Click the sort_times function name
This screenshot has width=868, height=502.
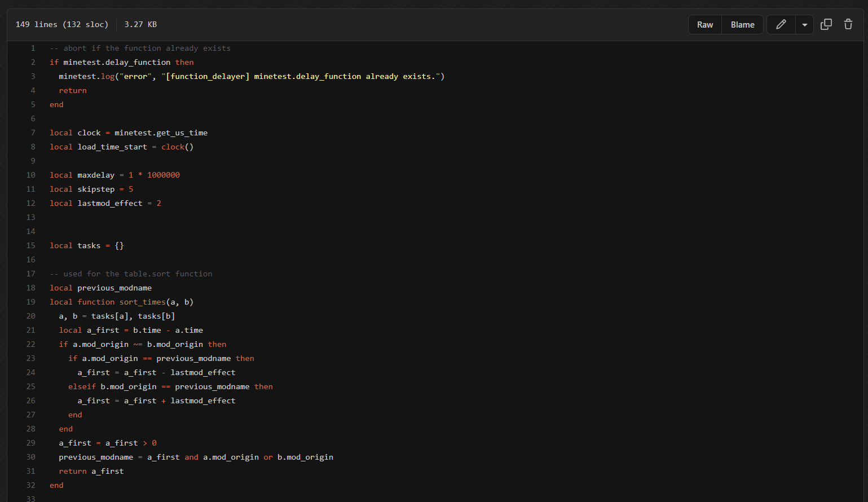[142, 302]
